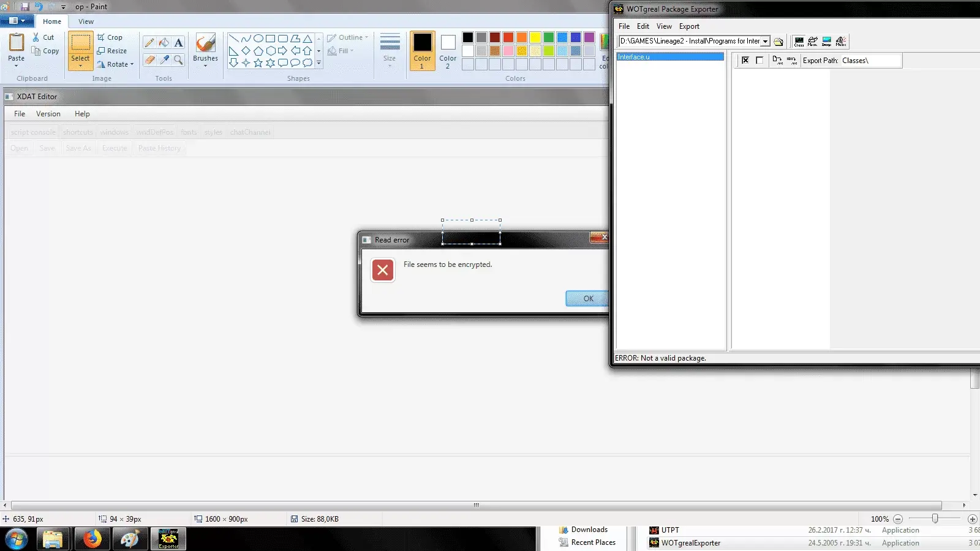This screenshot has height=551, width=980.
Task: Select the Fill with color bucket tool
Action: (164, 43)
